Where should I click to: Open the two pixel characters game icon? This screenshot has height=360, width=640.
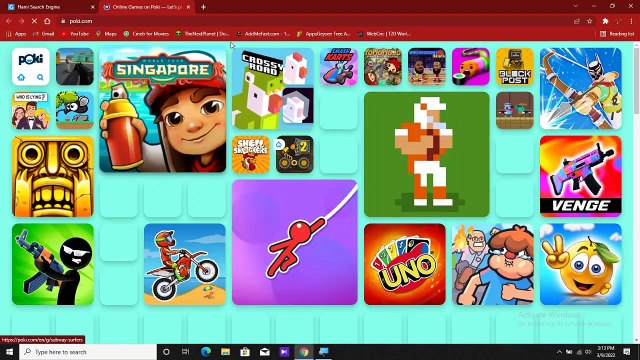(515, 110)
